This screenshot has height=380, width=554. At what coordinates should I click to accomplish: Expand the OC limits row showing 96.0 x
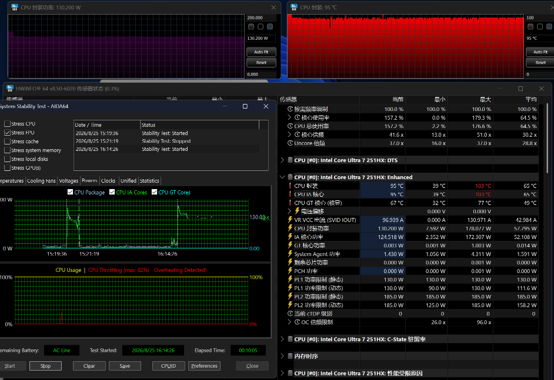pos(290,322)
